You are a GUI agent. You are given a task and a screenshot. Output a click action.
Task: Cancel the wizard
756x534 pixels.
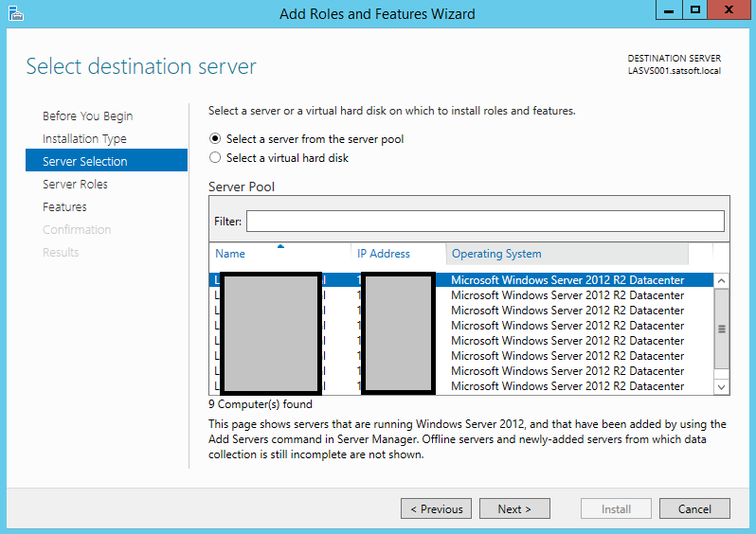(694, 509)
